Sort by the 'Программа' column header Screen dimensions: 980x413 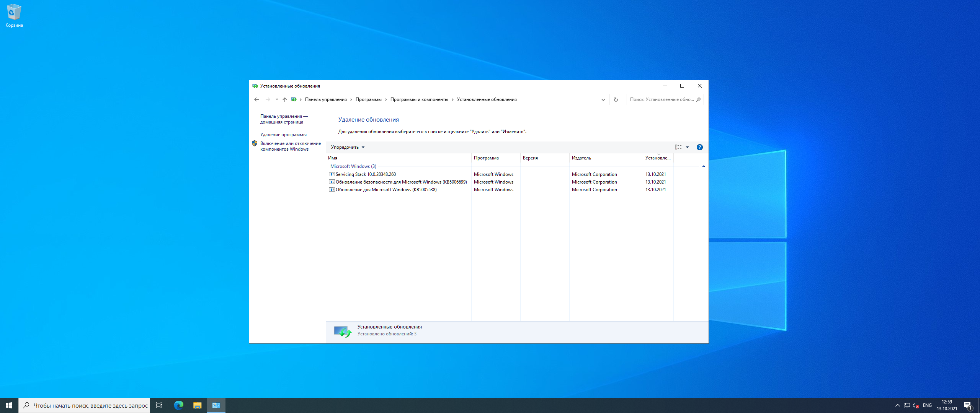pos(496,158)
